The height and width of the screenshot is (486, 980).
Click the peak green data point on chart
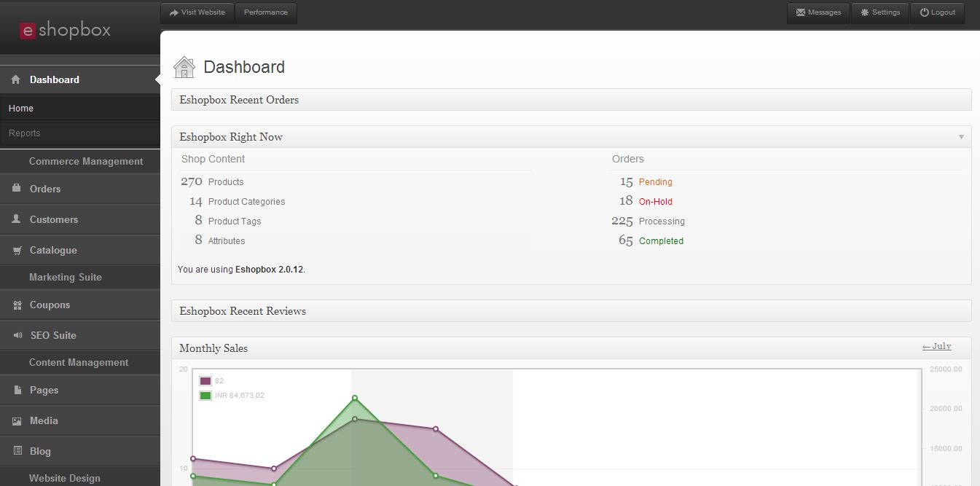click(355, 398)
